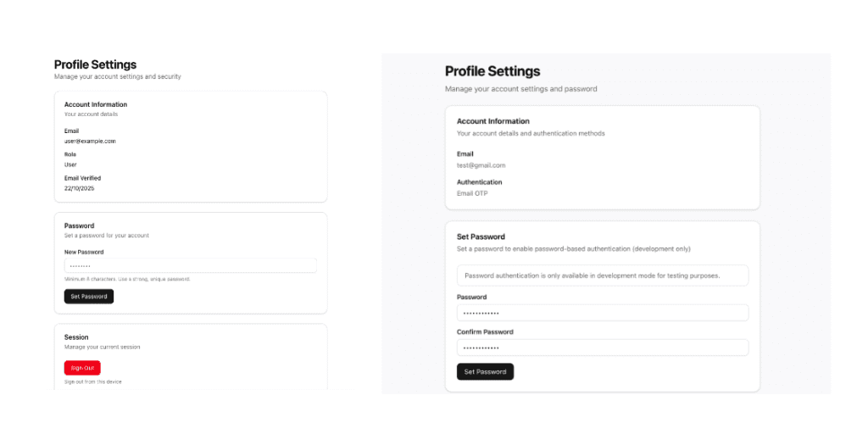Click the Email OTP authentication value
Viewport: 868px width, 434px height.
click(x=472, y=193)
